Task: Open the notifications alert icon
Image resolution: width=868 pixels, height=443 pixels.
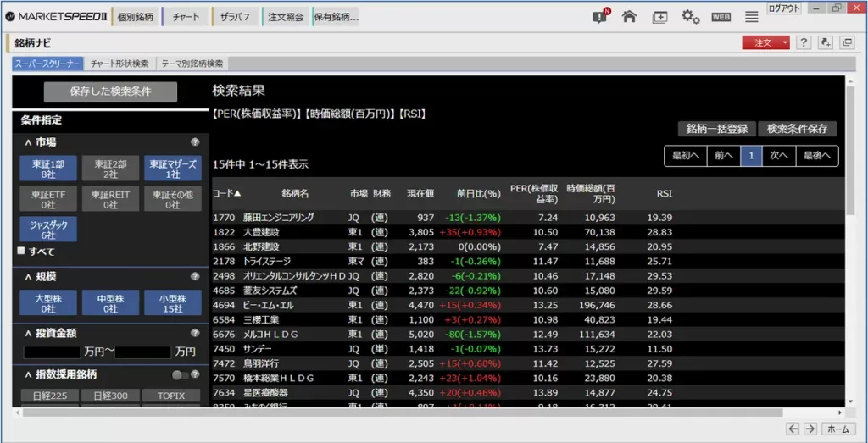Action: (600, 17)
